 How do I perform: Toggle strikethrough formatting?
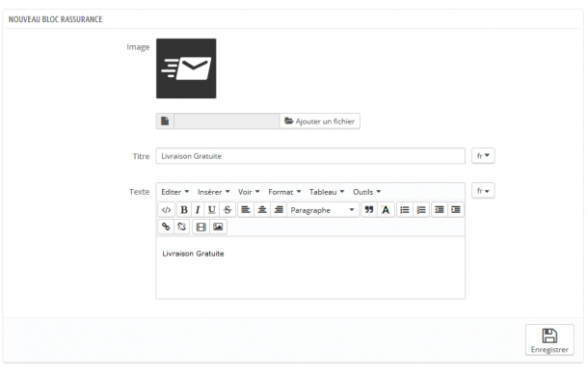pos(227,210)
